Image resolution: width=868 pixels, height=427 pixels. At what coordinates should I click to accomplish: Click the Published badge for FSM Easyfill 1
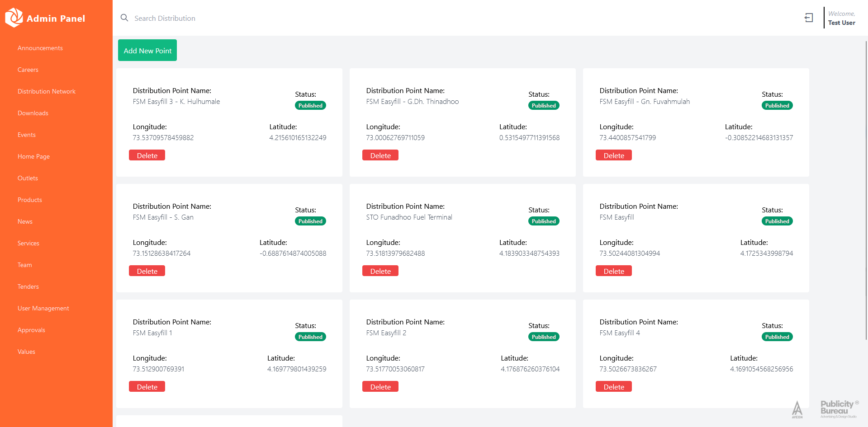point(310,337)
